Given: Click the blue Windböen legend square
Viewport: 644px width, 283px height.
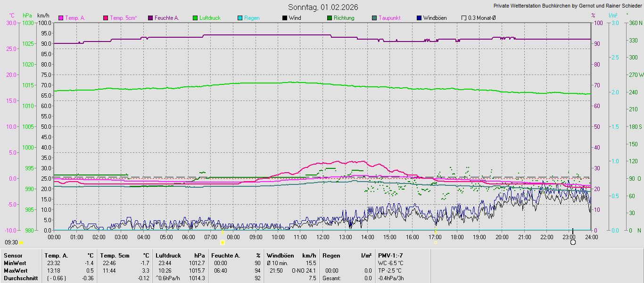Looking at the screenshot, I should coord(419,18).
